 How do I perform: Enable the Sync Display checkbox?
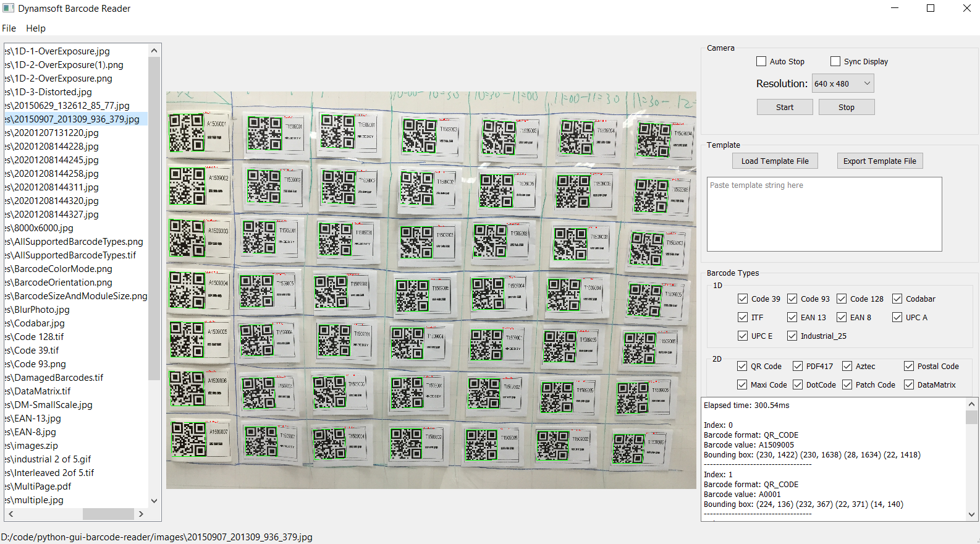[x=835, y=61]
